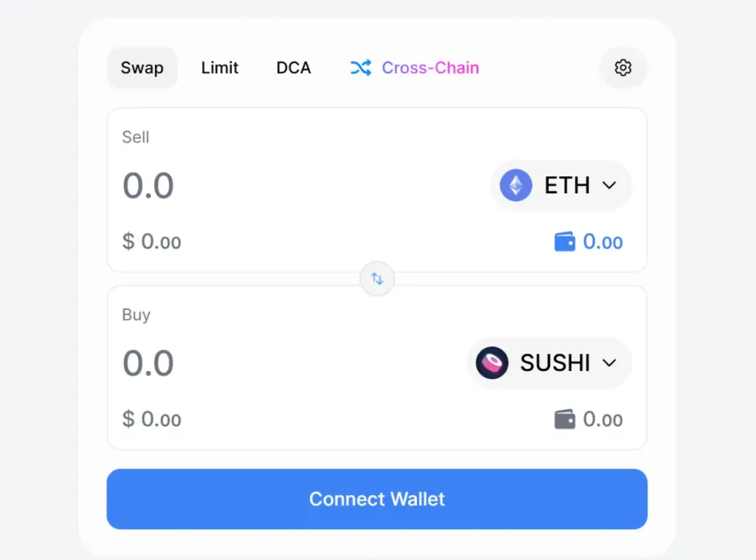Viewport: 756px width, 560px height.
Task: Click the chevron next to ETH
Action: click(610, 185)
